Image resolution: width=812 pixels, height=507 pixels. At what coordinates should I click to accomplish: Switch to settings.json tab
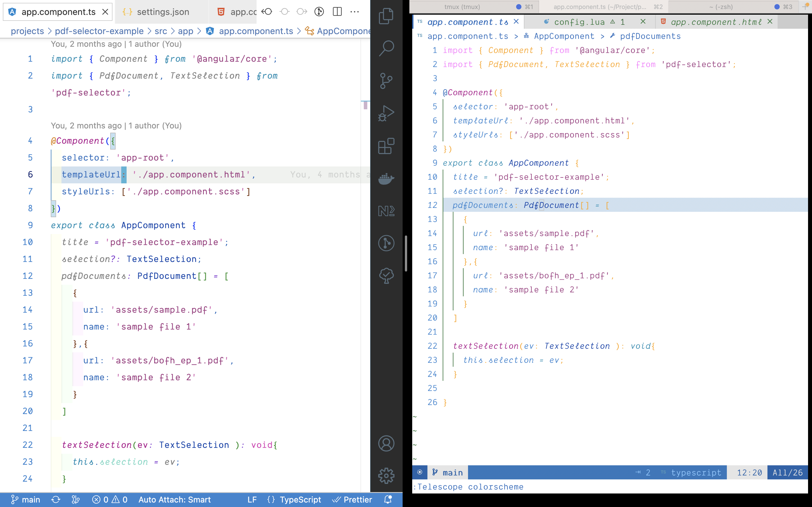pyautogui.click(x=163, y=12)
